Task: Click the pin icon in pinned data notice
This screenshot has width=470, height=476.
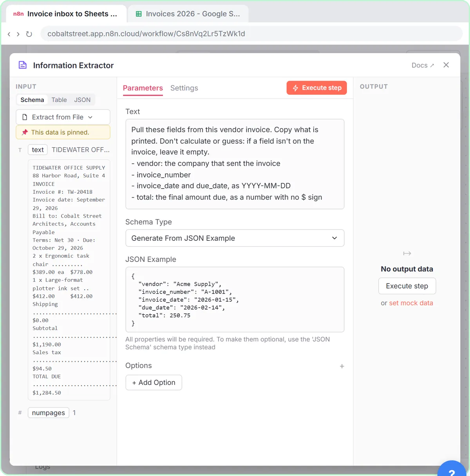Action: click(x=25, y=132)
